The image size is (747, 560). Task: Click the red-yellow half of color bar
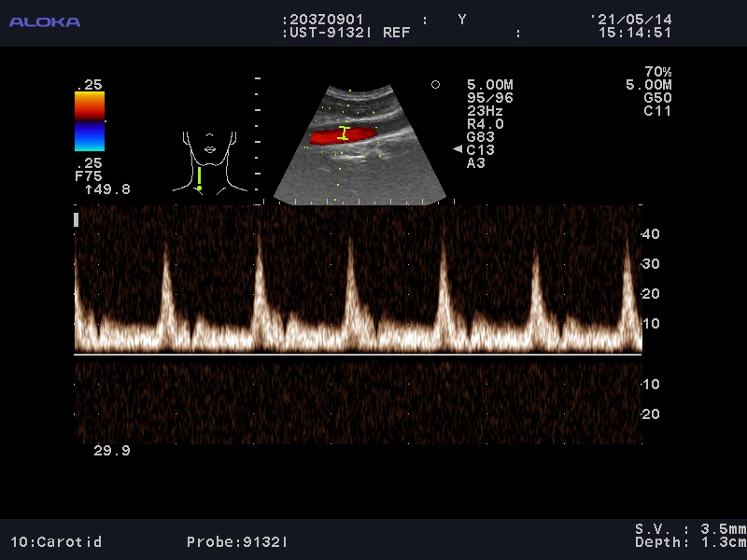(x=90, y=106)
